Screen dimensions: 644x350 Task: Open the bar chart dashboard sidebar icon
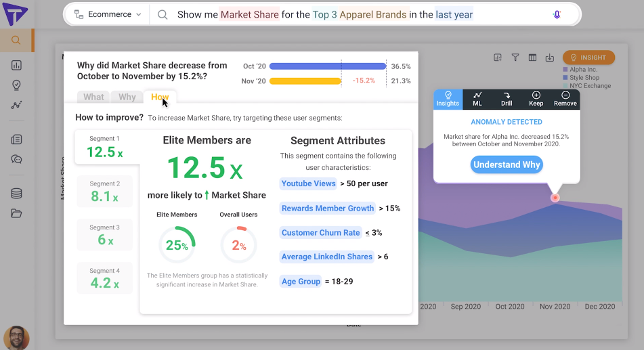click(16, 65)
